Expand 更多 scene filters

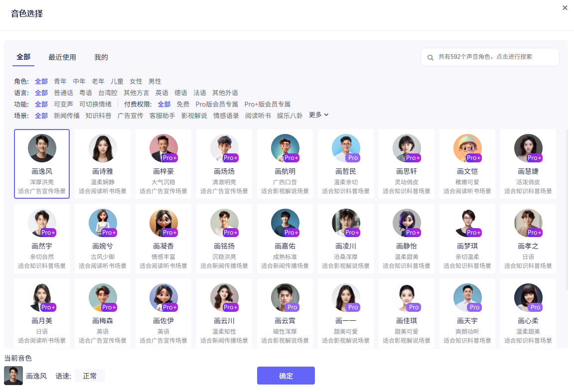tap(319, 115)
